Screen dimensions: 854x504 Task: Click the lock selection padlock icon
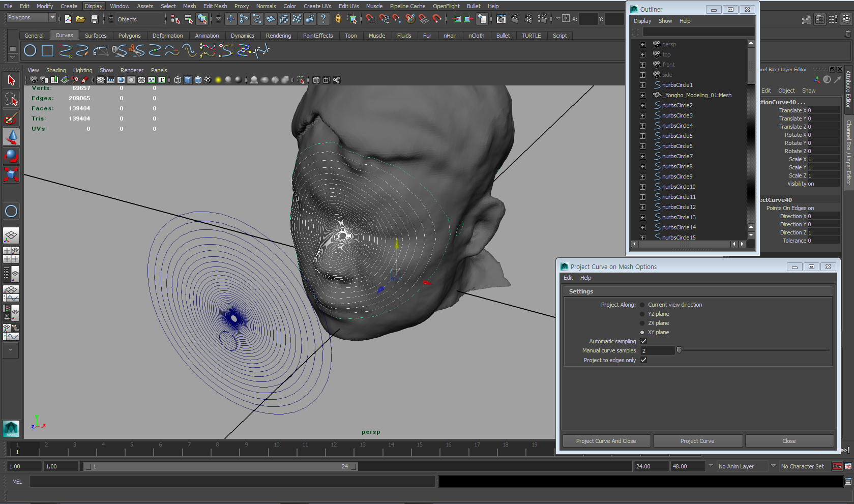pos(338,19)
